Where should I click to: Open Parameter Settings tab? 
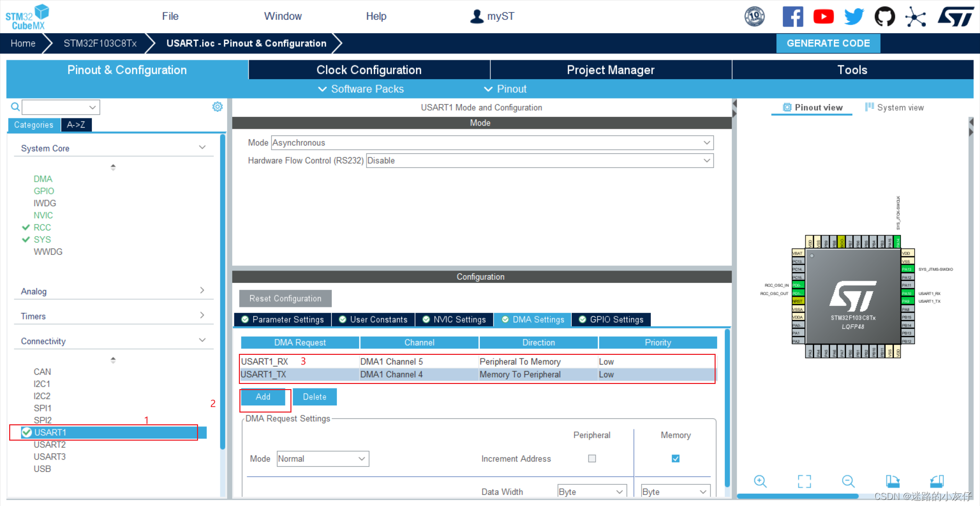(x=283, y=320)
